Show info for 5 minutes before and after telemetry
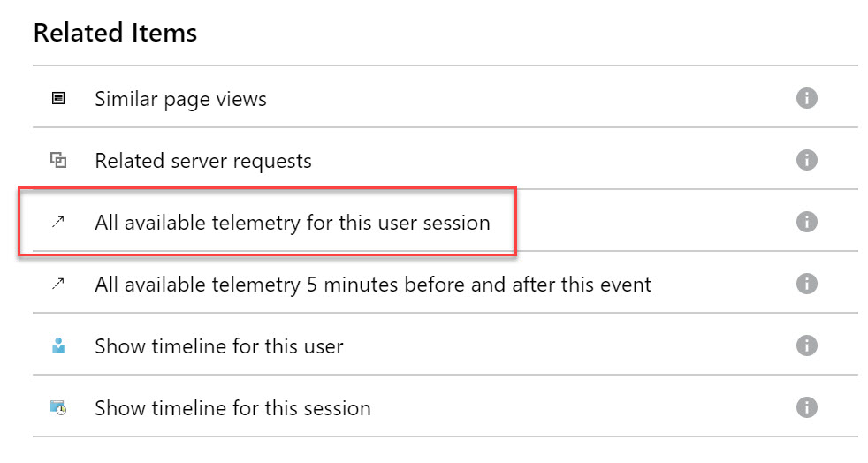Image resolution: width=868 pixels, height=463 pixels. [x=806, y=284]
